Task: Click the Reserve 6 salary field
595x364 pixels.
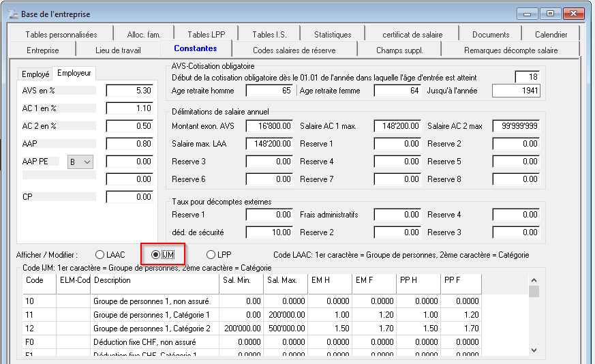Action: tap(269, 179)
